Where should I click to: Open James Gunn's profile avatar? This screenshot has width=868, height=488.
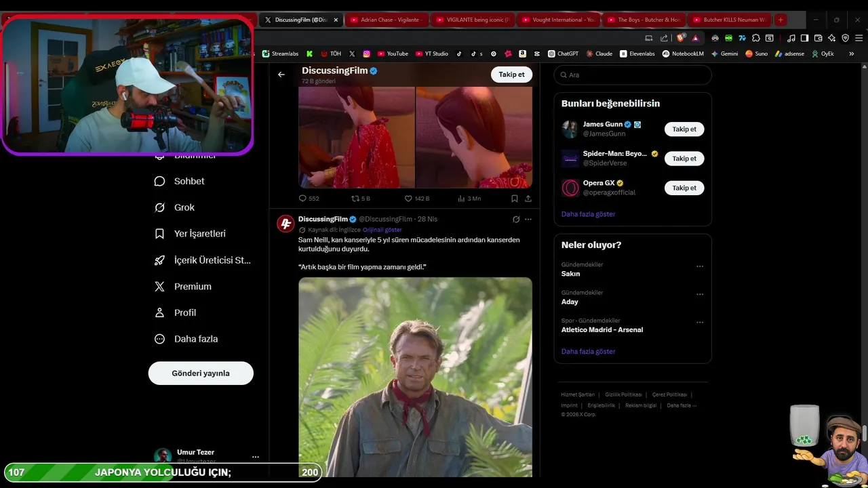point(570,129)
